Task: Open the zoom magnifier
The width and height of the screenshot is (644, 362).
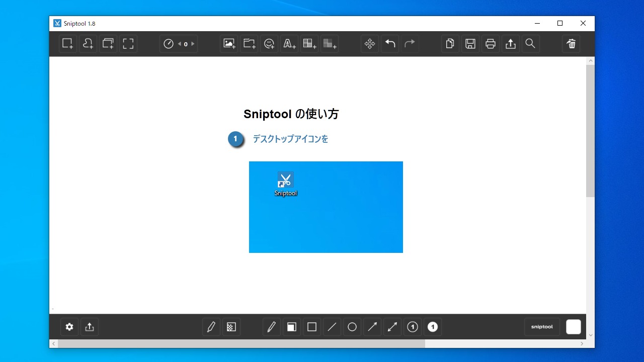Action: (530, 44)
